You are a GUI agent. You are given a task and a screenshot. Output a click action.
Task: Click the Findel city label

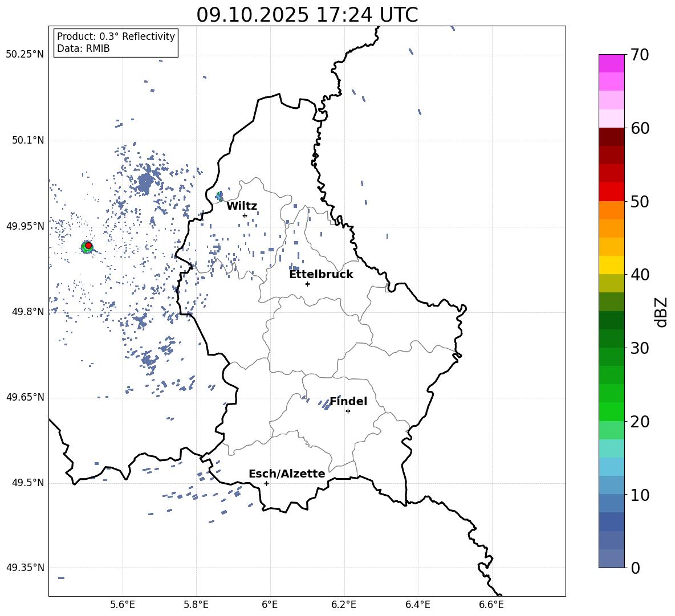348,401
